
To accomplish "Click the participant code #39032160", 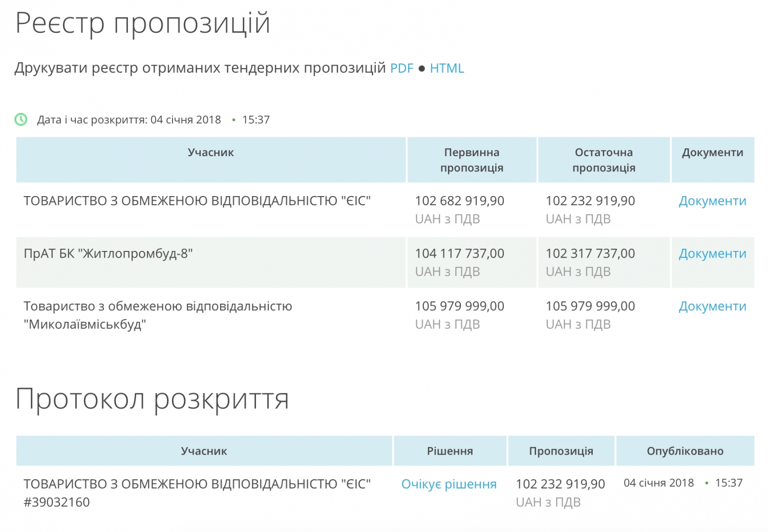I will [56, 502].
